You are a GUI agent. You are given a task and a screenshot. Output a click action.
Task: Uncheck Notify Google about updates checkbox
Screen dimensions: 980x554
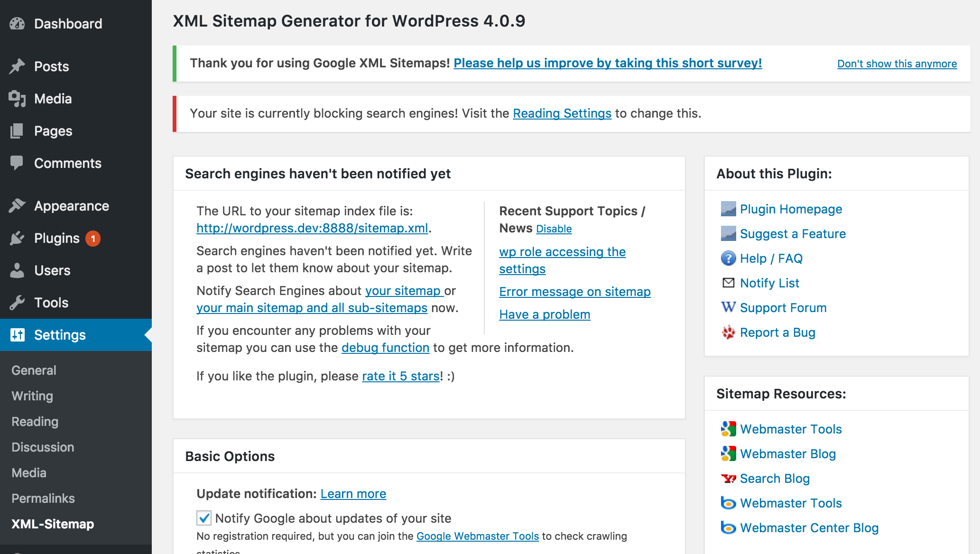[x=204, y=518]
